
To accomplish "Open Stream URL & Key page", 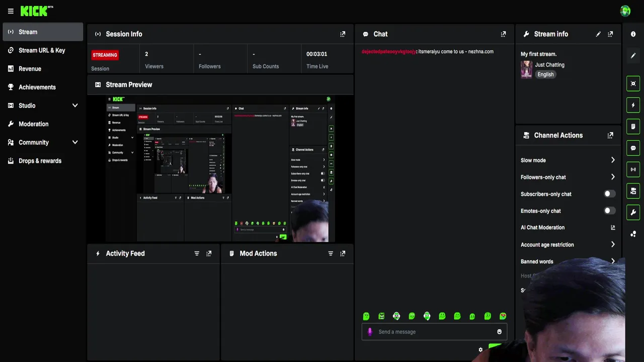I will [43, 50].
